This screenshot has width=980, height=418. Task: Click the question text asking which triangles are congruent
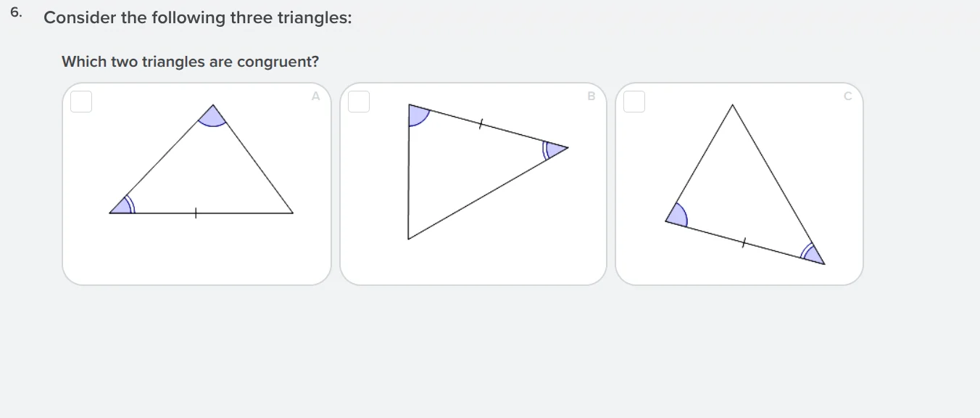(x=190, y=62)
